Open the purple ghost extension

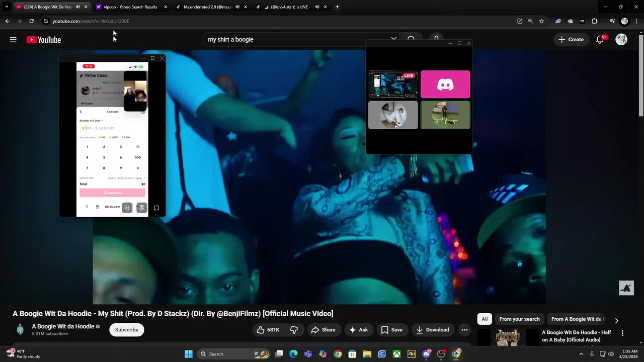point(558,21)
